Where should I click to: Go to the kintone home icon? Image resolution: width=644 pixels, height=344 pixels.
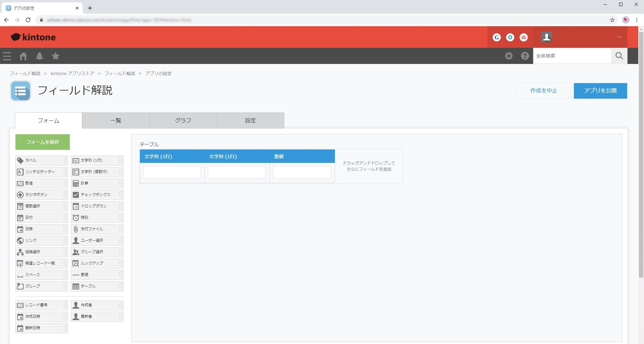[23, 56]
